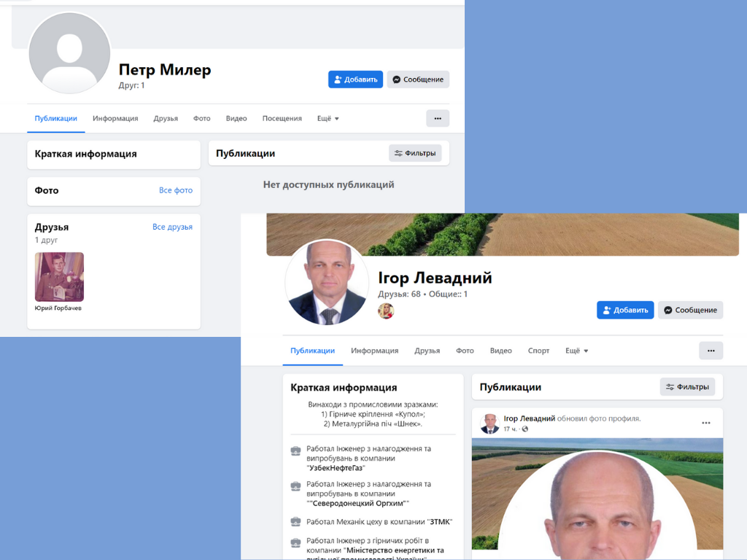Click the Юрий Горбачев name link

[58, 308]
